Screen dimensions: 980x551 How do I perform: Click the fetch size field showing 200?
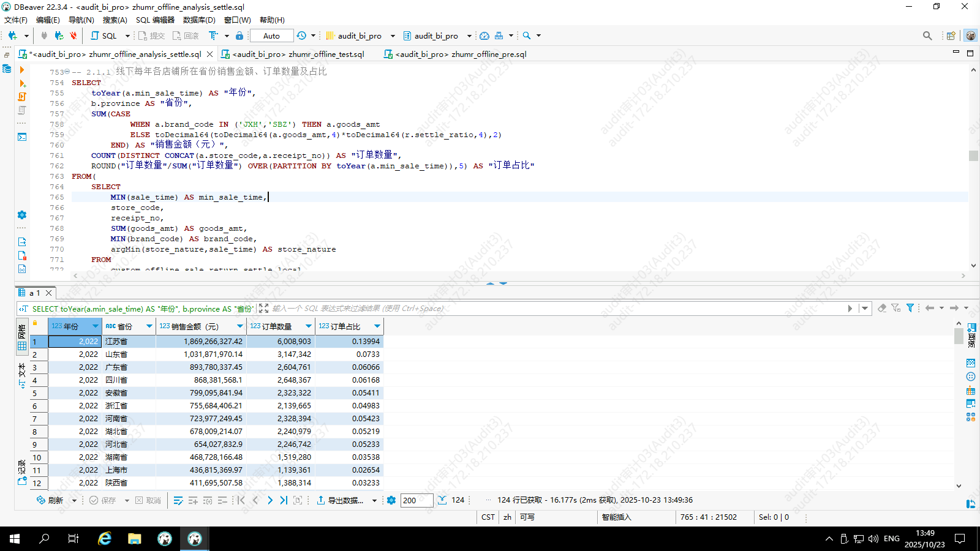[x=417, y=500]
